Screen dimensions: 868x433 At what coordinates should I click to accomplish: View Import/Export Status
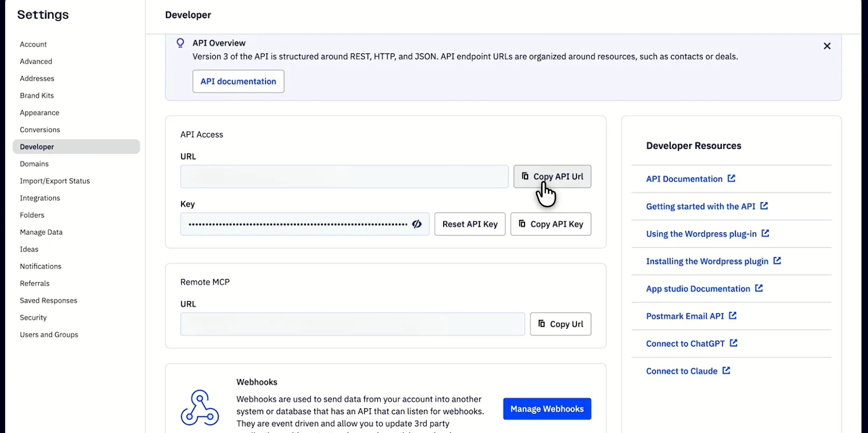[55, 181]
